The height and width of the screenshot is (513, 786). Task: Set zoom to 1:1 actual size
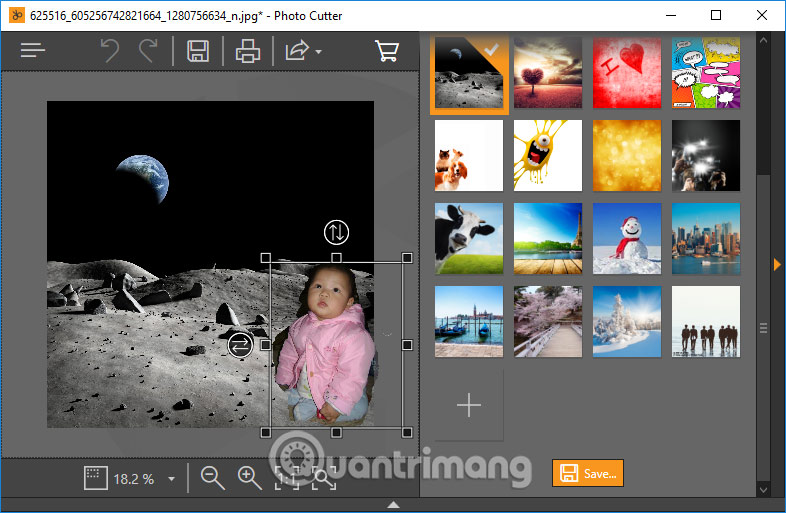click(287, 478)
